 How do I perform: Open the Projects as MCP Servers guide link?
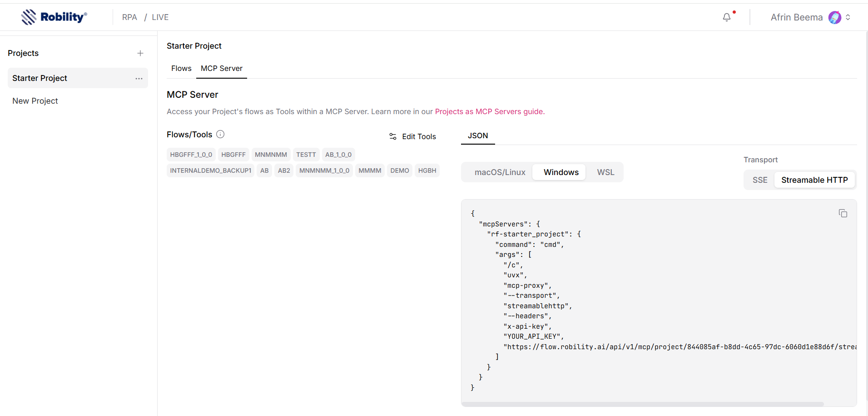coord(489,111)
